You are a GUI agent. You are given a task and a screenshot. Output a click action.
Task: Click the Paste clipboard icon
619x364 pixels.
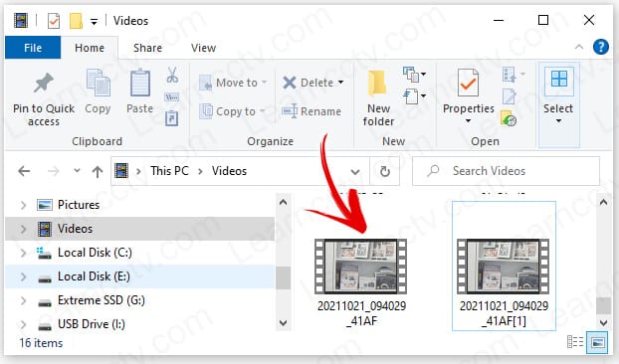(x=140, y=83)
